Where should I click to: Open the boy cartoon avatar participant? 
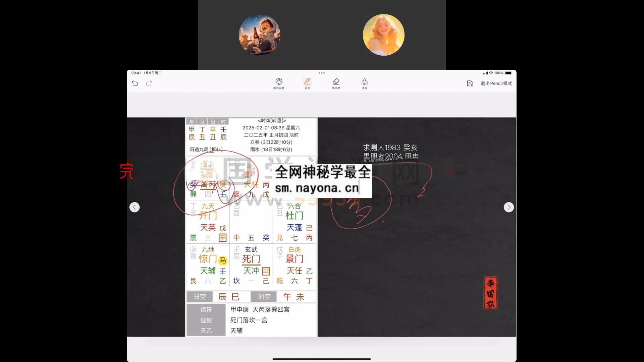(x=259, y=35)
